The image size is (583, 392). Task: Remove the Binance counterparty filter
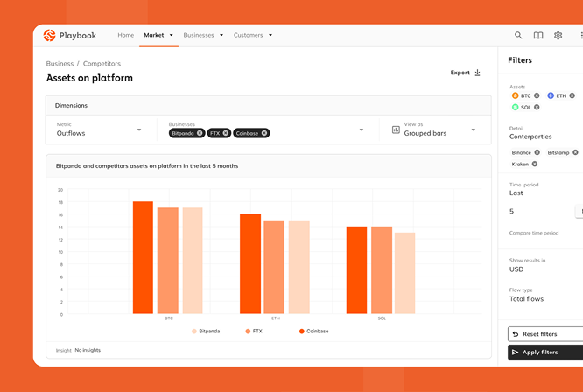point(537,152)
